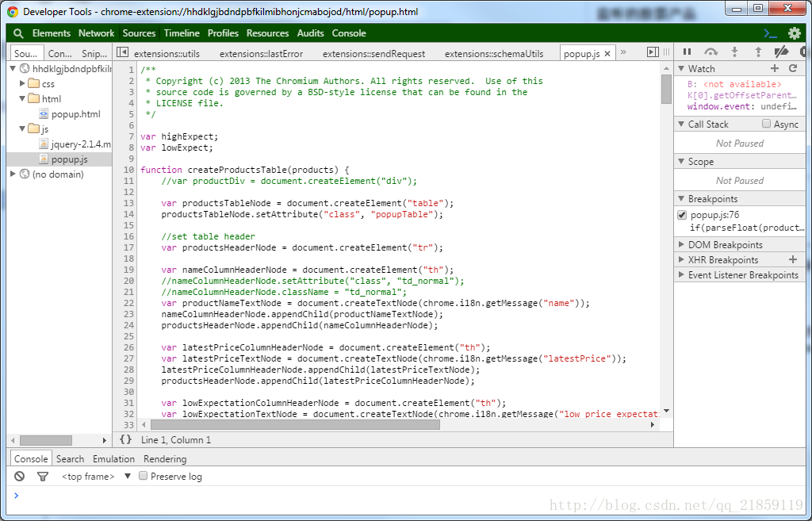Toggle the Async call stack checkbox
The width and height of the screenshot is (812, 521).
(x=766, y=124)
